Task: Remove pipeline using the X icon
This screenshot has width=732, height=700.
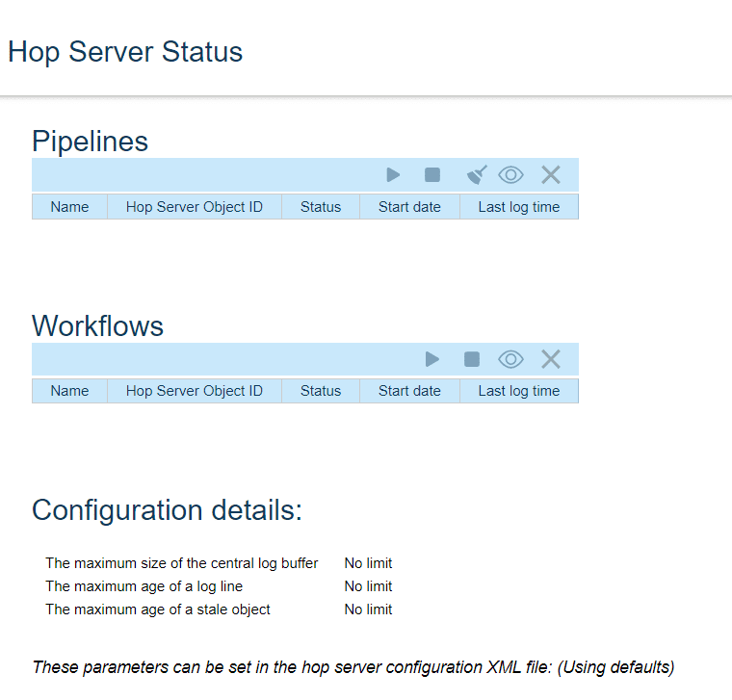Action: click(x=550, y=174)
